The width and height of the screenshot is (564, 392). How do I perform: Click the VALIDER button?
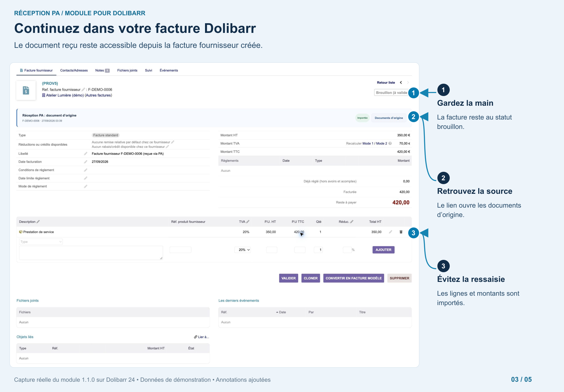288,278
